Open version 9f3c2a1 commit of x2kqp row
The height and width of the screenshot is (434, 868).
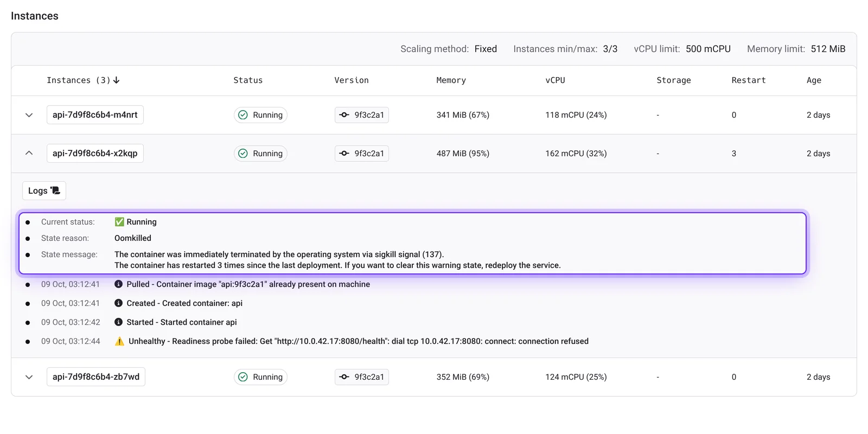tap(362, 154)
